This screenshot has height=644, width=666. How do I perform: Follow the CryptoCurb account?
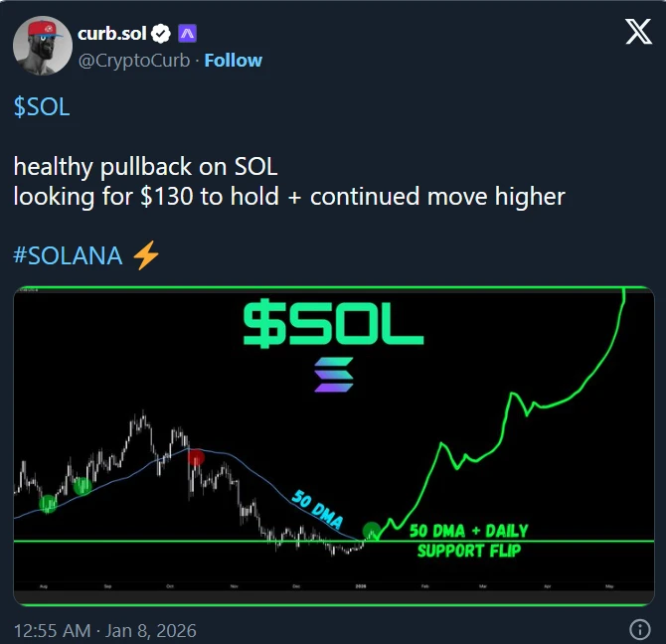coord(233,60)
